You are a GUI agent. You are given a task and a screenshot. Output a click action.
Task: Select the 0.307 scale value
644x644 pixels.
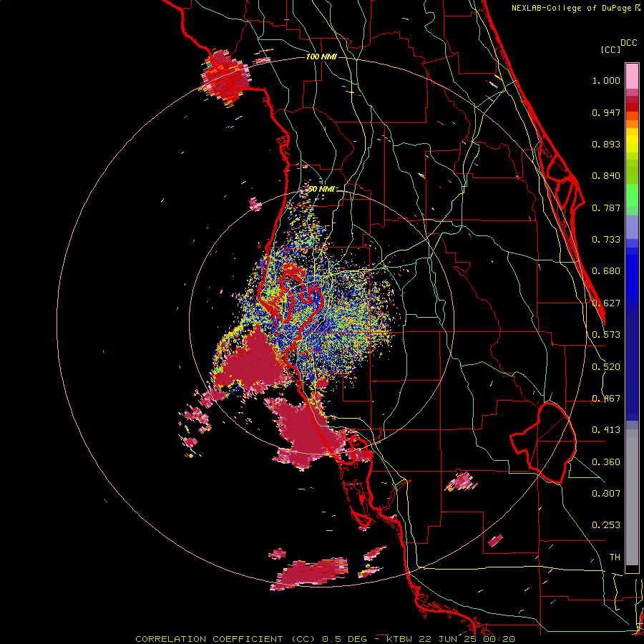click(x=606, y=494)
